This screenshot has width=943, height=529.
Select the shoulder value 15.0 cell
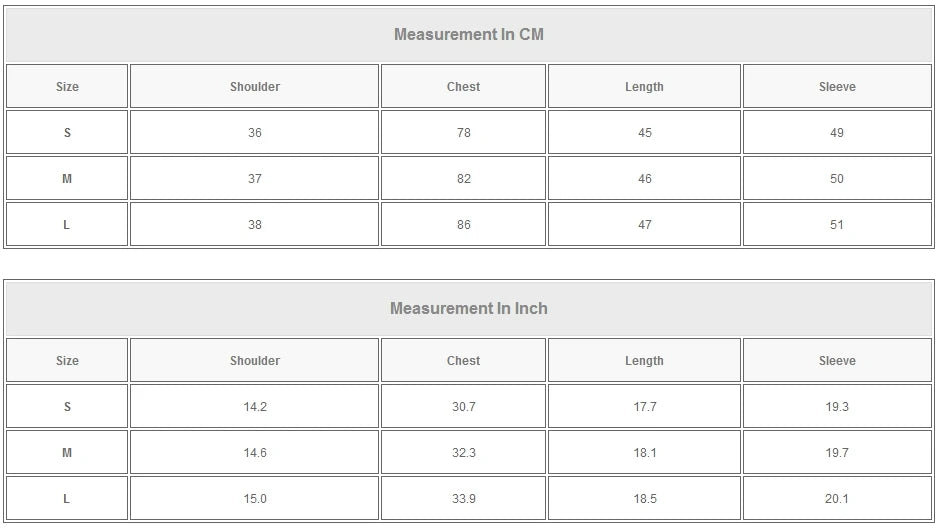coord(255,499)
